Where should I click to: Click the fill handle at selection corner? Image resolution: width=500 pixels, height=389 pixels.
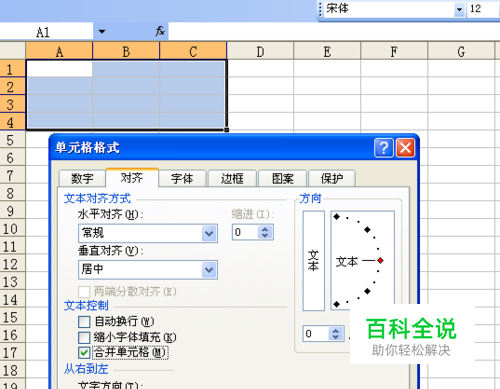point(227,130)
